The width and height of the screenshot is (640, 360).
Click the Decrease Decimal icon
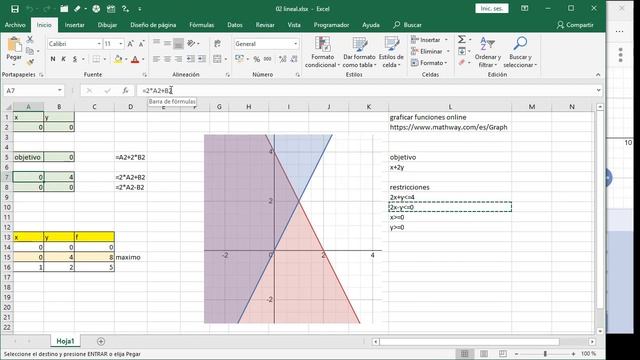(294, 59)
